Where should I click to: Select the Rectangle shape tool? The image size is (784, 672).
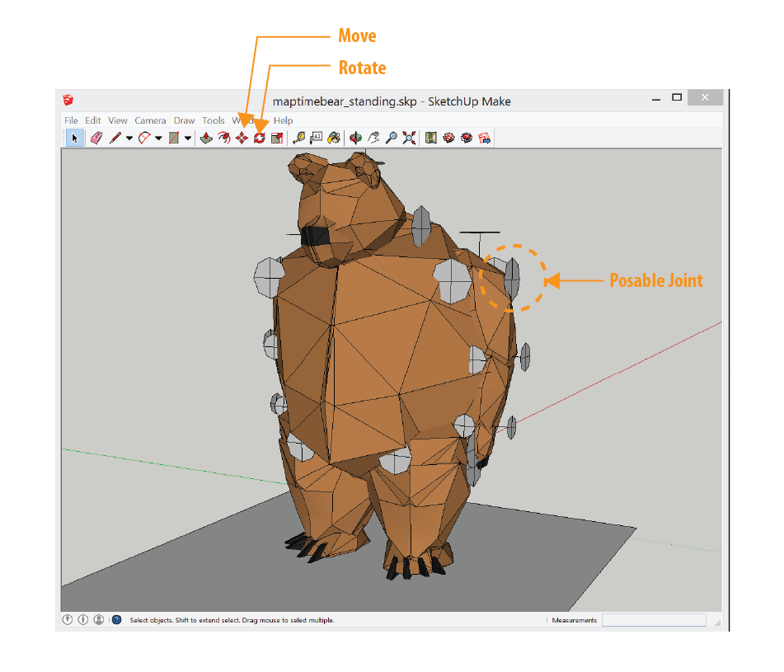pyautogui.click(x=174, y=138)
